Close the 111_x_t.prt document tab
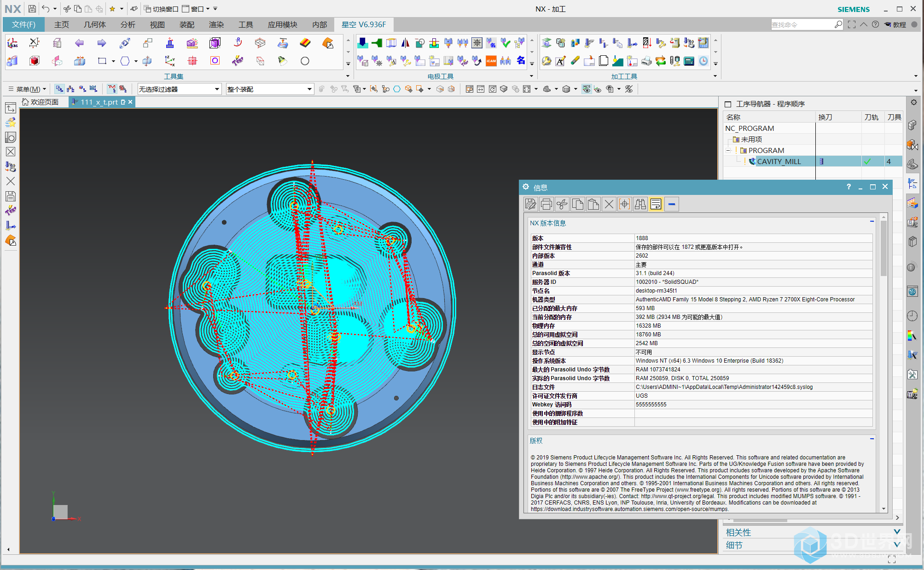924x570 pixels. click(130, 102)
